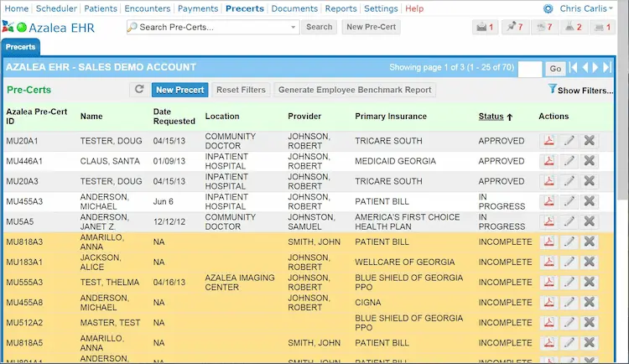629x364 pixels.
Task: Open the Documents menu
Action: click(294, 8)
